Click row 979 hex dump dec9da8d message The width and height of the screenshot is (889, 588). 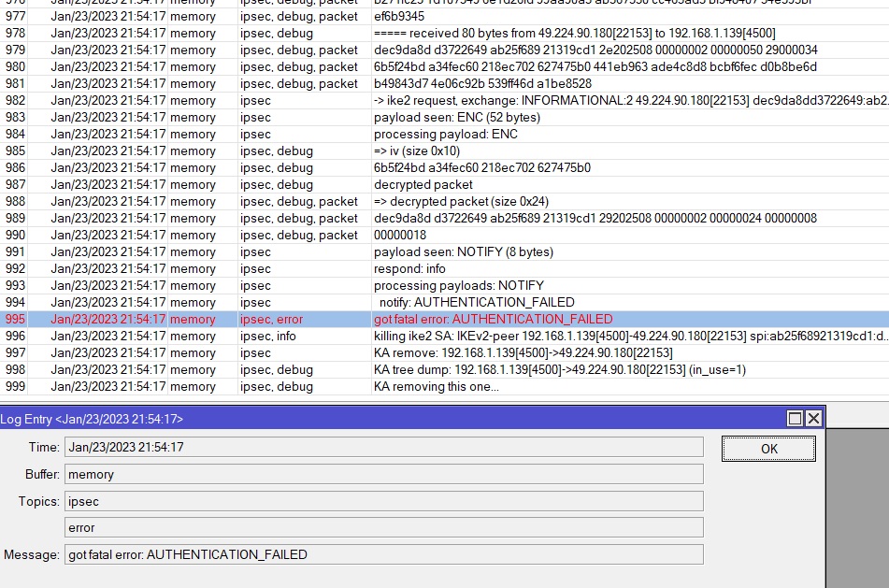595,50
